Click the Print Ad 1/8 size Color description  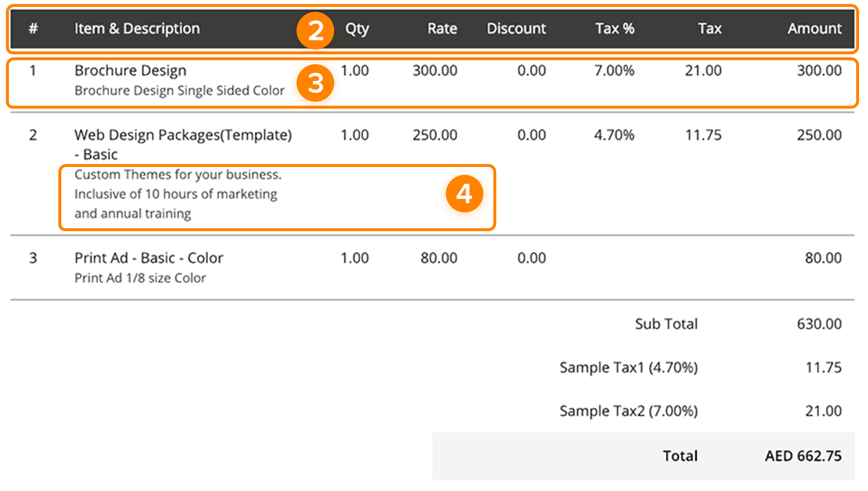coord(140,278)
